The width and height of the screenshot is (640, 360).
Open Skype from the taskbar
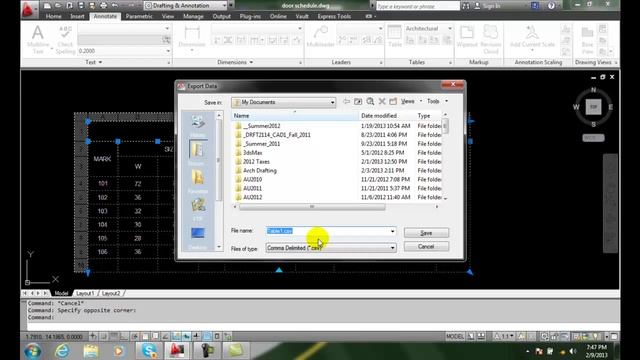click(x=149, y=351)
